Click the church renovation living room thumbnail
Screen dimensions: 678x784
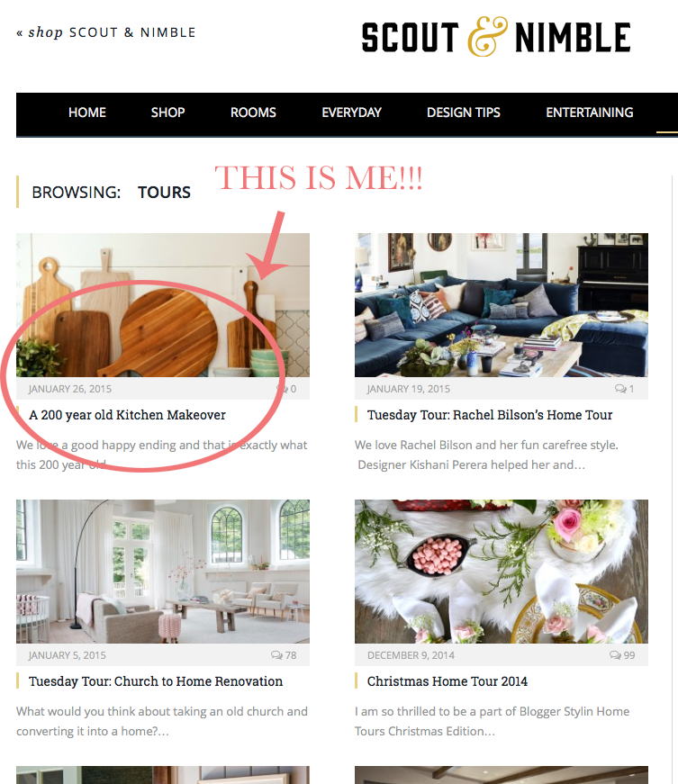pos(162,572)
